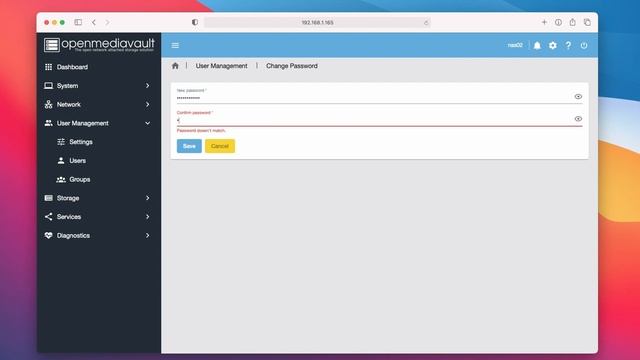
Task: Click the Network icon
Action: point(49,104)
